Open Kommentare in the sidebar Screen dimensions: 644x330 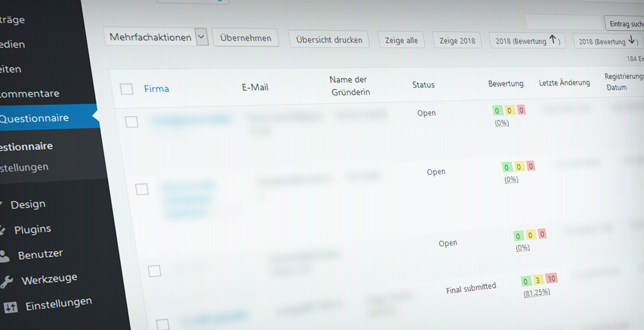(29, 94)
